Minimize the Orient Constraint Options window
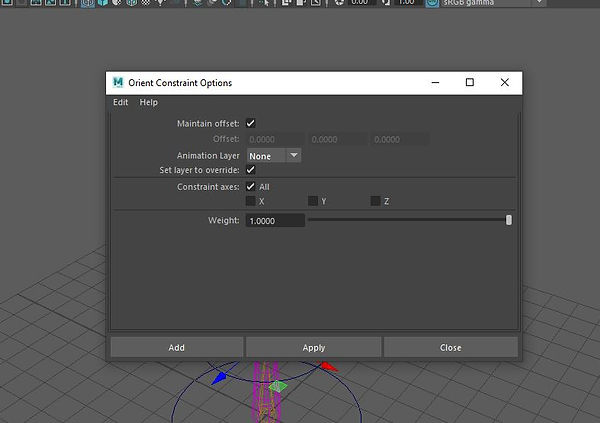This screenshot has height=423, width=600. pyautogui.click(x=435, y=82)
